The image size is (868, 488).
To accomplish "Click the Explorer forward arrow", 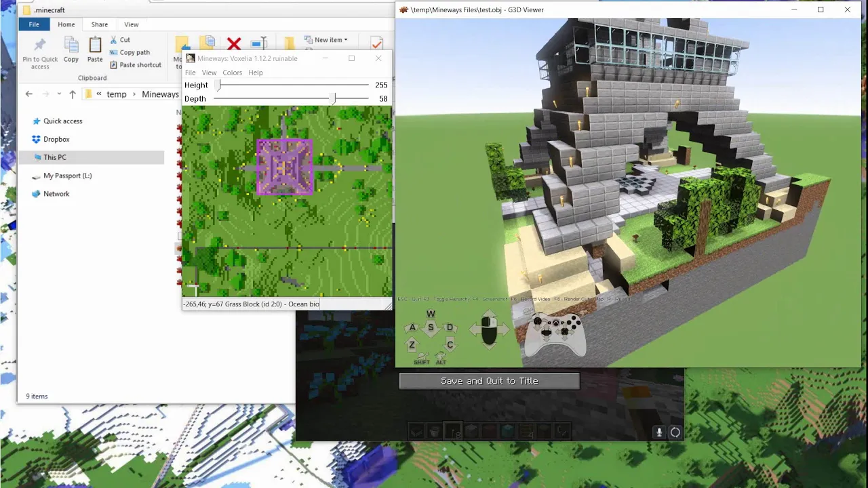I will coord(45,94).
